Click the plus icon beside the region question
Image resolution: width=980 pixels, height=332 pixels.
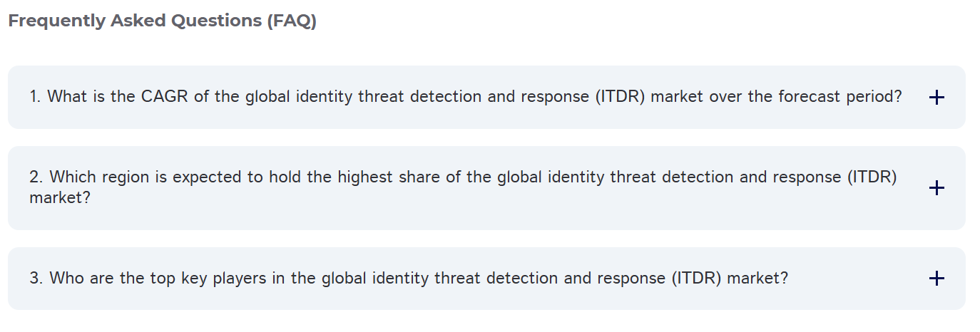(x=937, y=188)
